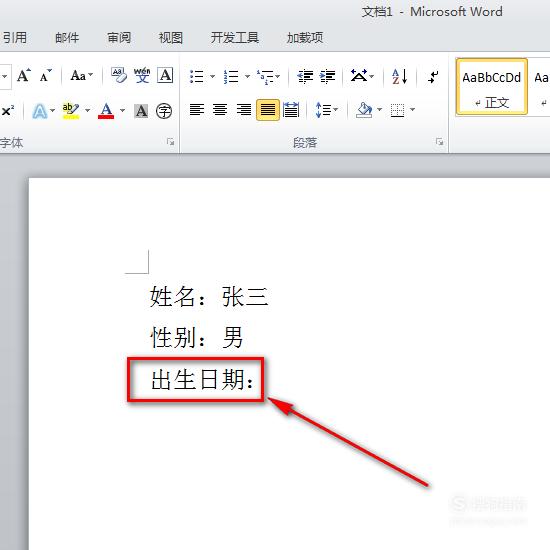Click the Line Spacing icon
Image resolution: width=550 pixels, height=550 pixels.
tap(323, 110)
